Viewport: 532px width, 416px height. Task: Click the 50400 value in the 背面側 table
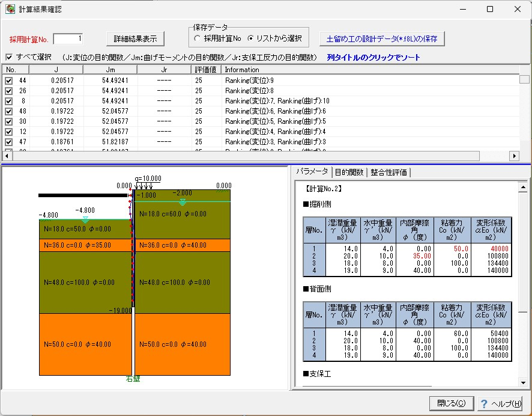pos(500,334)
